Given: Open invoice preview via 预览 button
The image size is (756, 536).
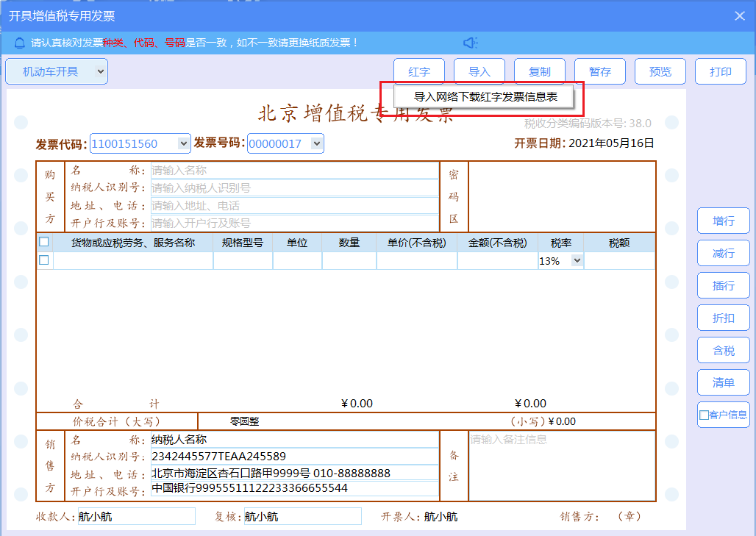Looking at the screenshot, I should point(660,71).
